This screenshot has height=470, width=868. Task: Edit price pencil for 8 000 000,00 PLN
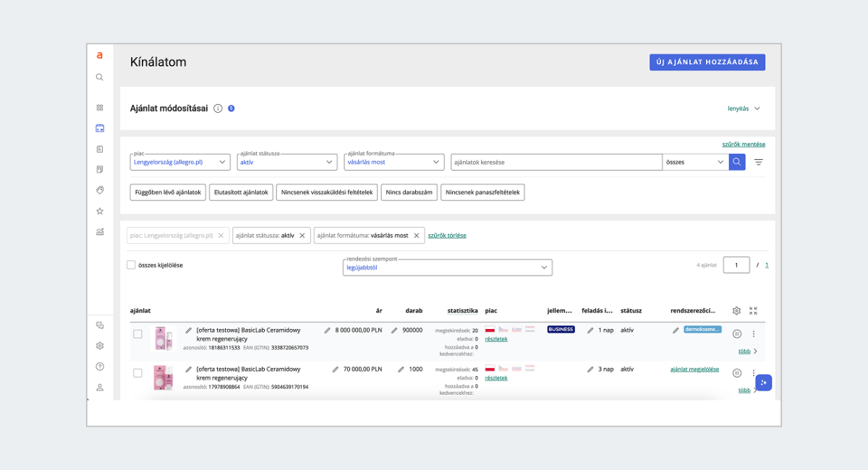point(328,330)
